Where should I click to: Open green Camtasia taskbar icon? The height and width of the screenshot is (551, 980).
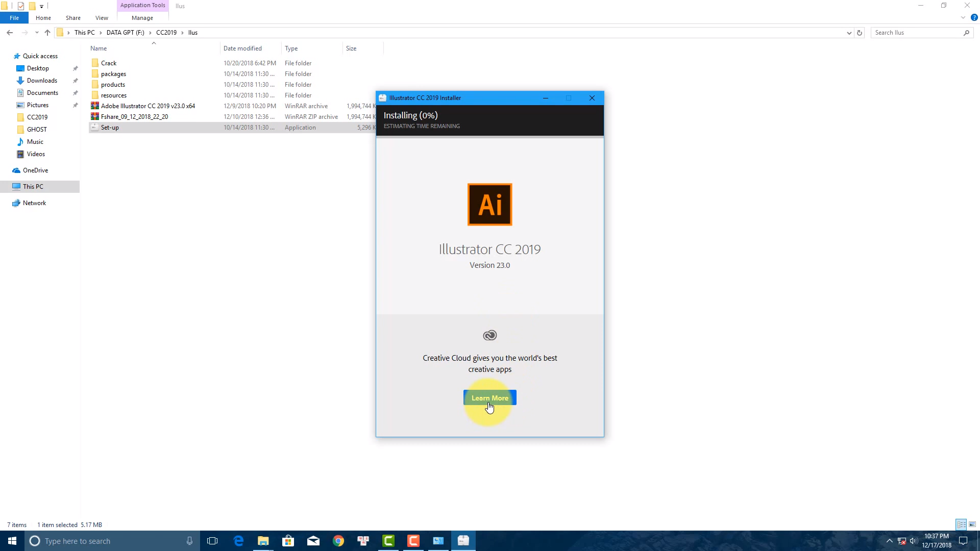pyautogui.click(x=388, y=541)
